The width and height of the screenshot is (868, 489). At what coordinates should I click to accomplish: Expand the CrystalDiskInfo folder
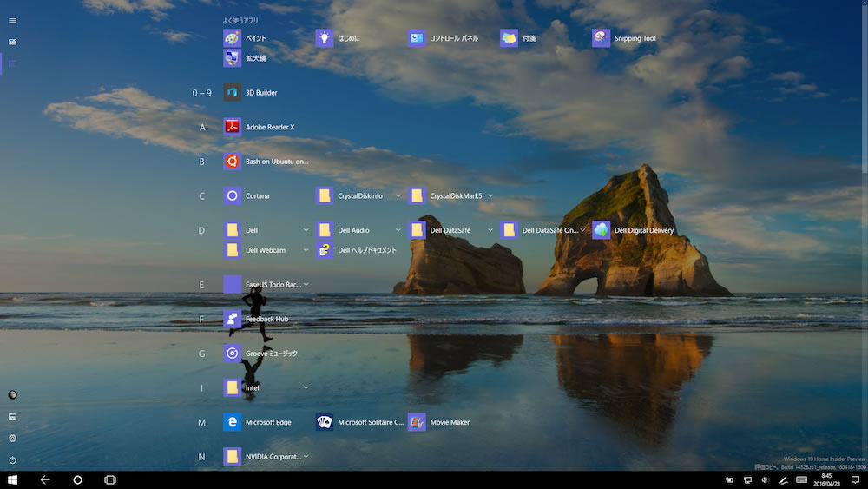point(398,195)
